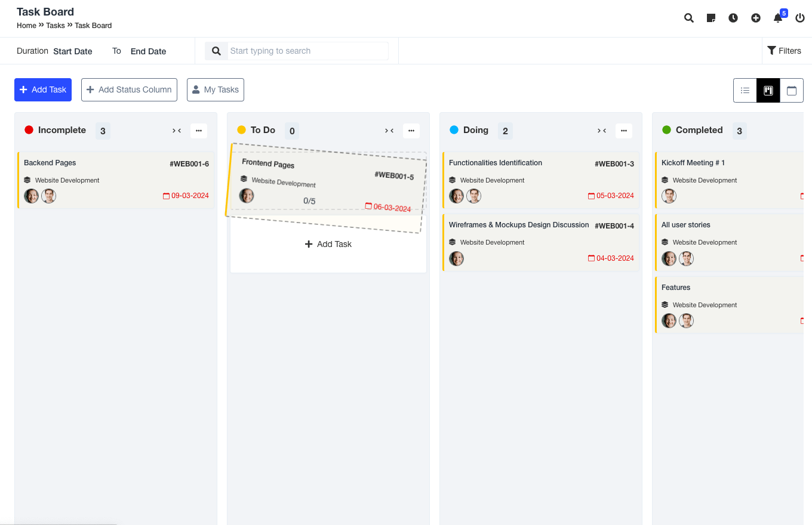Open the quick add plus icon
The width and height of the screenshot is (812, 525).
click(x=756, y=18)
